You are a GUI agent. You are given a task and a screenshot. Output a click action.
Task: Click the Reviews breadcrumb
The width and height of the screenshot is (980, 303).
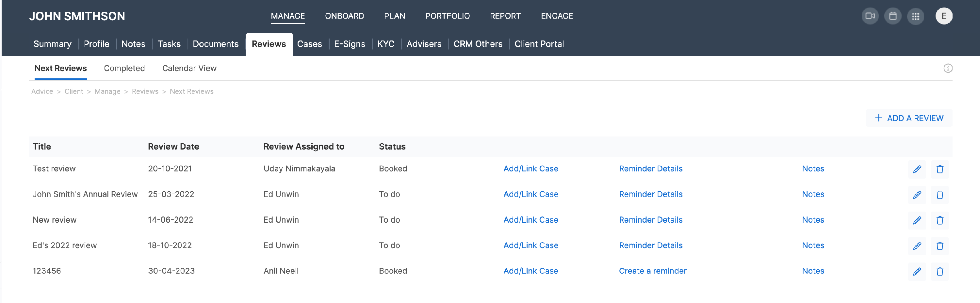145,92
